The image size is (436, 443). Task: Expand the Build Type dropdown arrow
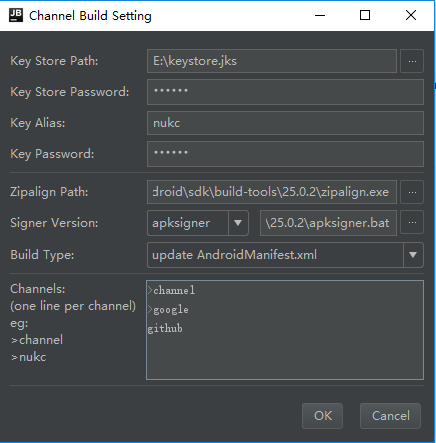(x=413, y=255)
